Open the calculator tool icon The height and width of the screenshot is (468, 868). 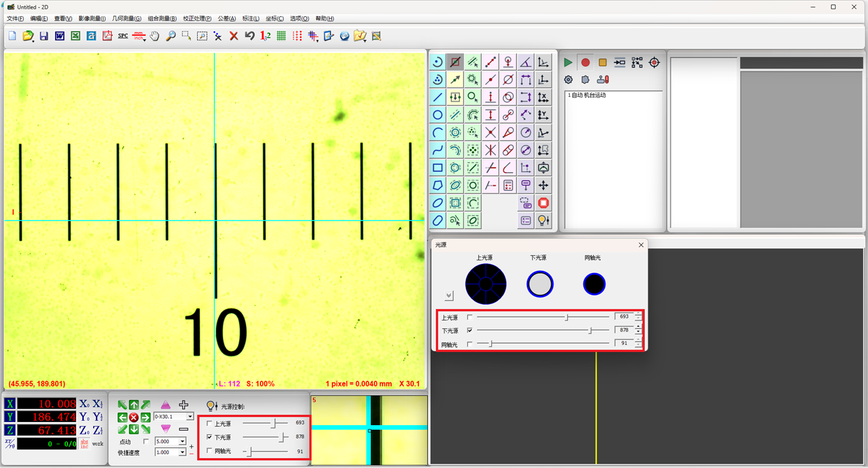coord(508,185)
